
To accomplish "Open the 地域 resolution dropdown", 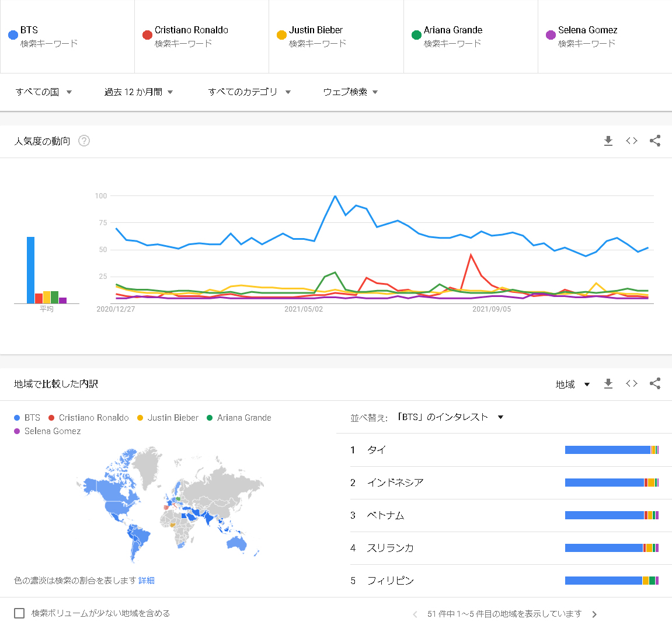I will coord(573,385).
